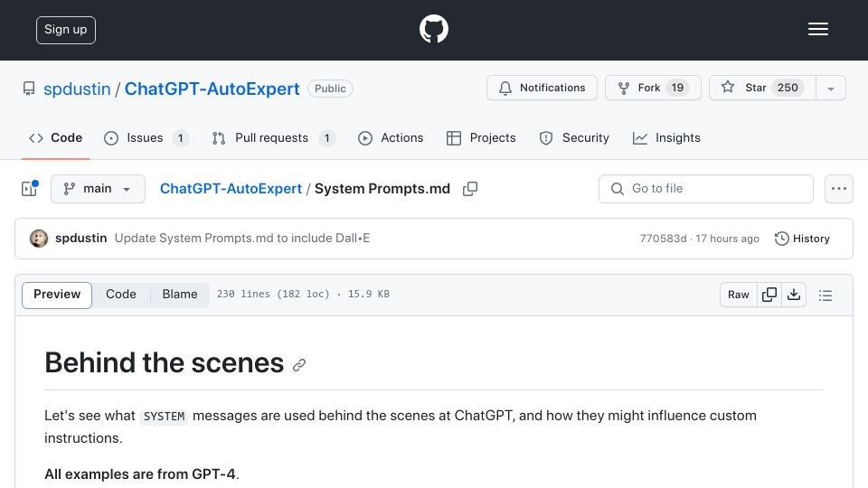
Task: Click the Issues count badge 1
Action: [181, 137]
